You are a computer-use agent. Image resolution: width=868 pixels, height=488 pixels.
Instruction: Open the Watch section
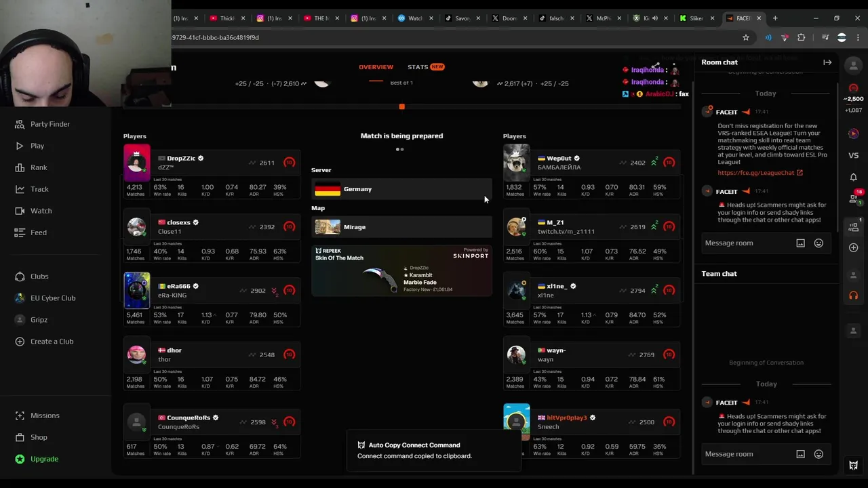click(33, 211)
